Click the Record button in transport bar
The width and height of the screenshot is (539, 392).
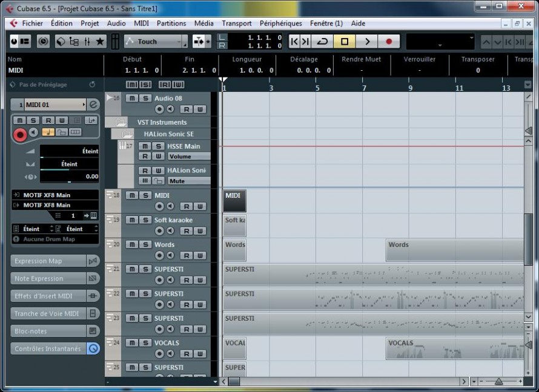point(389,42)
